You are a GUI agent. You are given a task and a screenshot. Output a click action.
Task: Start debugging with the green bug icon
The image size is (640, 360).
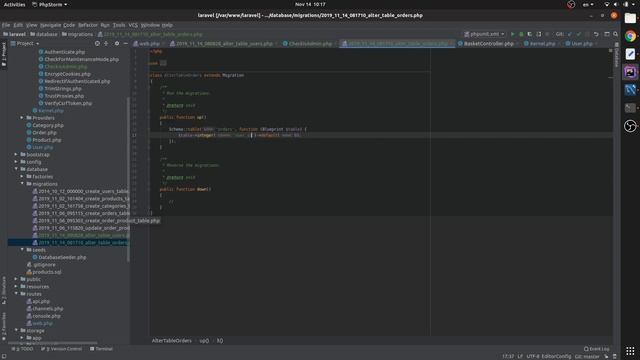click(521, 34)
